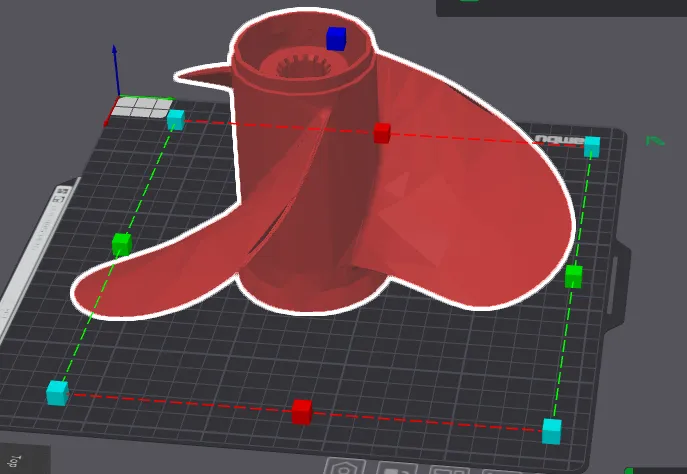
Task: Click the cyan uniform-scale handle at the front-left corner
Action: coord(57,393)
